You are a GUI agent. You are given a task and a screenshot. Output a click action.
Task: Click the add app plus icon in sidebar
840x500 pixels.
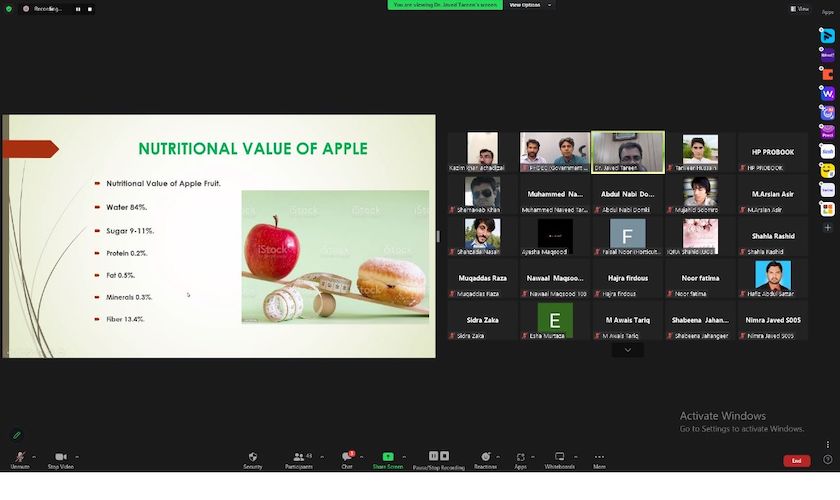pos(827,228)
